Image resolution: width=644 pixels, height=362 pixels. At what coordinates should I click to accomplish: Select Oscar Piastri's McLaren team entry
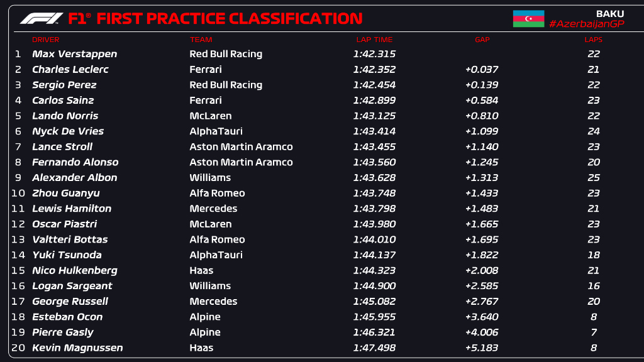[x=210, y=224]
